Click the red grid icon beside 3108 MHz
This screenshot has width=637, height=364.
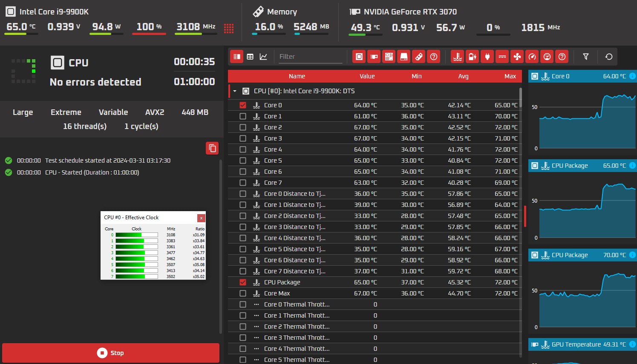click(229, 28)
